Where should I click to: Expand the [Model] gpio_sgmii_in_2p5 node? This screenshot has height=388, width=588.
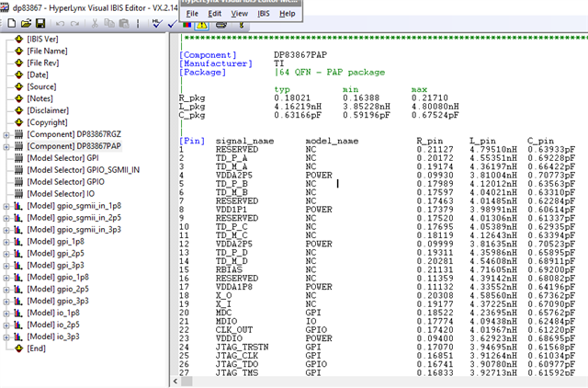6,219
